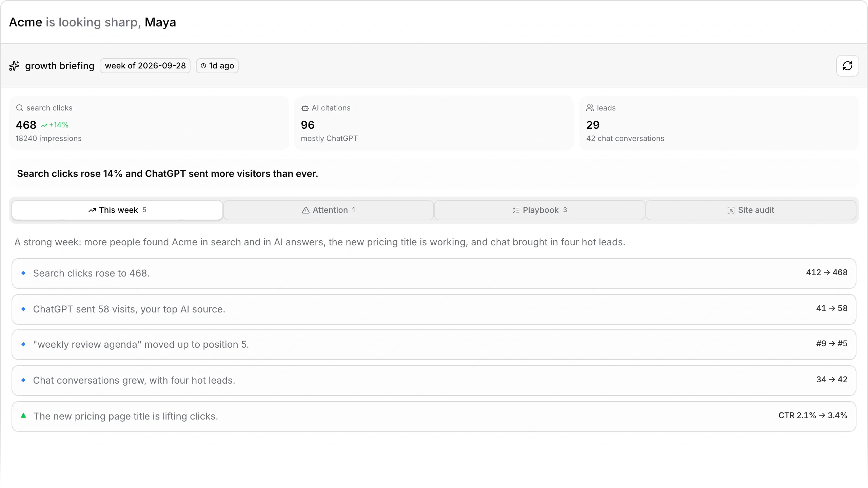Open the Attention tab

[x=329, y=210]
